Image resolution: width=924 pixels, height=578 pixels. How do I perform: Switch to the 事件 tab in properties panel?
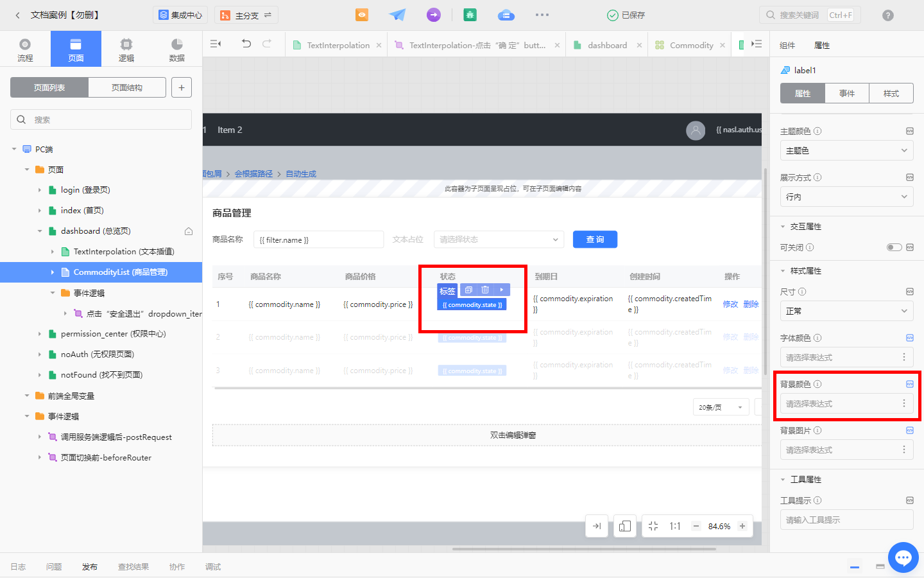(847, 93)
